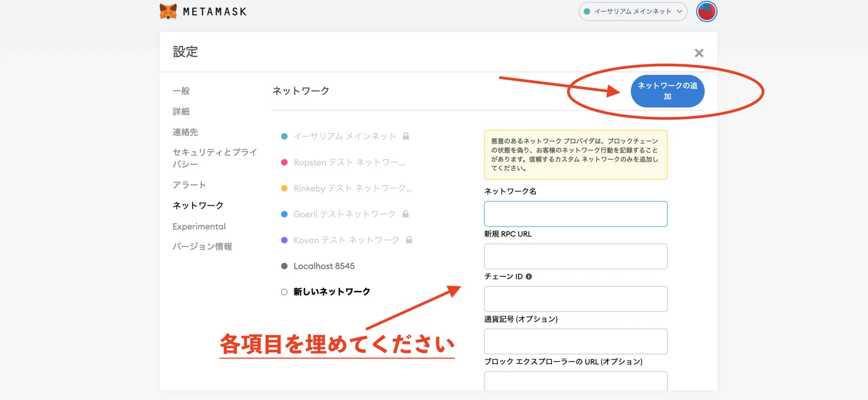Click the yellow malicious network provider warning box
The width and height of the screenshot is (868, 400).
coord(576,154)
